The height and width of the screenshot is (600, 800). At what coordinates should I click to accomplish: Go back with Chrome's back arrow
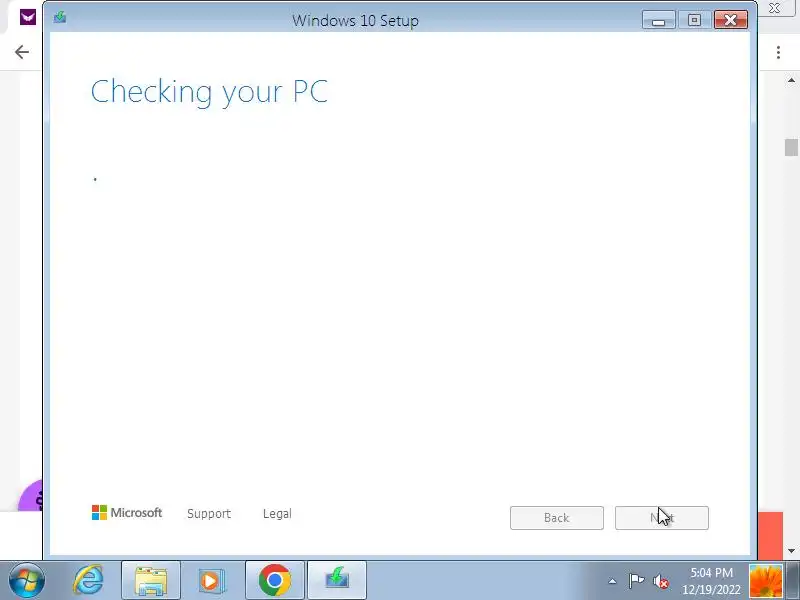click(x=21, y=52)
